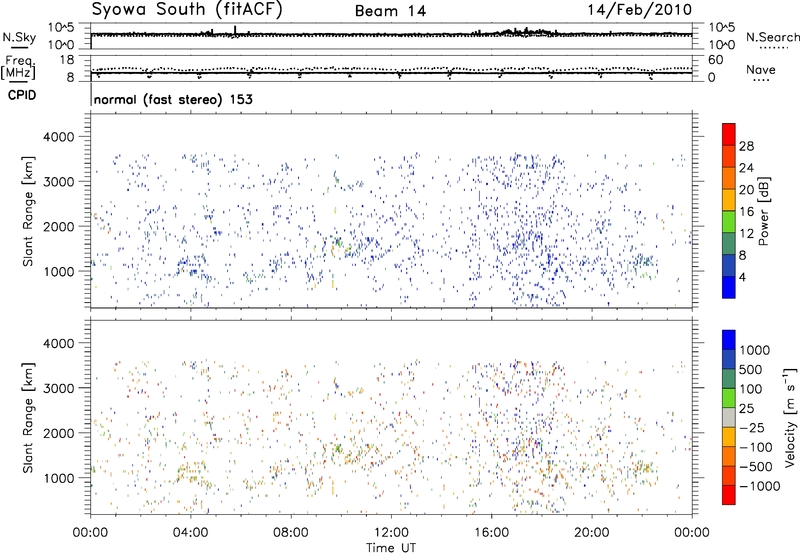The image size is (800, 554).
Task: Click the "04:00" time tick label
Action: click(x=190, y=533)
